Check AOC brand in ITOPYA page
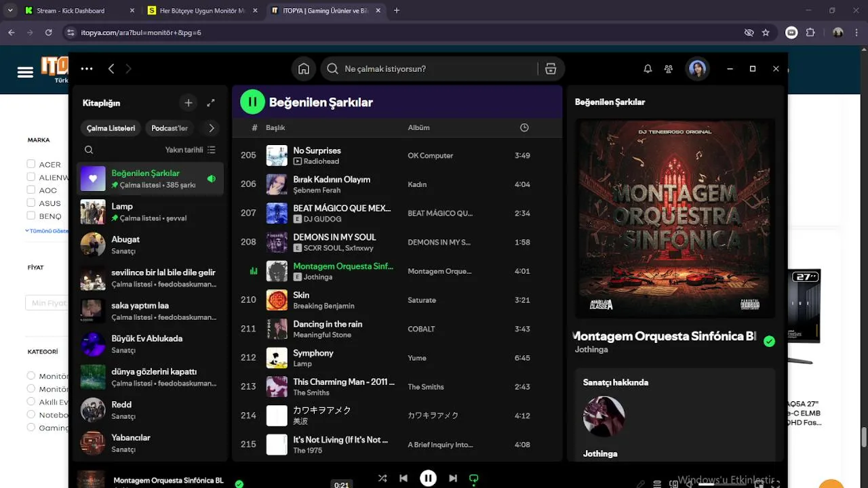 point(31,190)
